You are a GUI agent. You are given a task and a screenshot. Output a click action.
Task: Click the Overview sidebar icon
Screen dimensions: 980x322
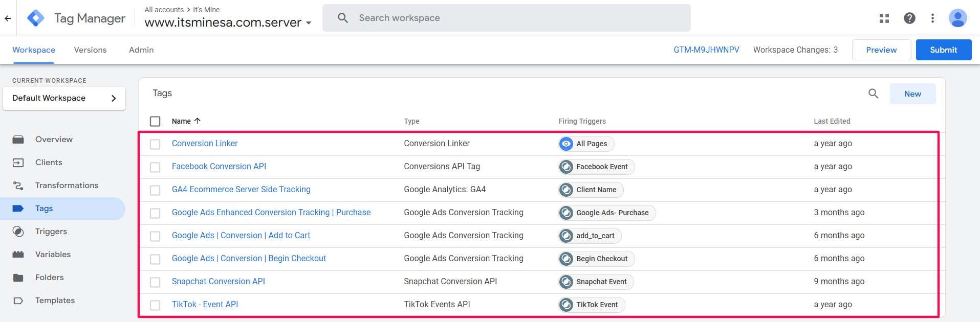tap(18, 140)
